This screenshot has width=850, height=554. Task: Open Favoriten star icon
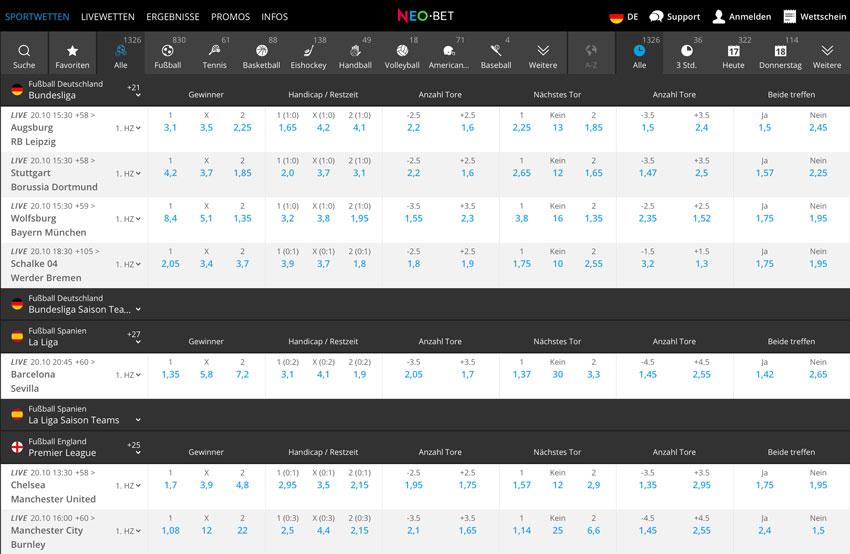click(72, 50)
